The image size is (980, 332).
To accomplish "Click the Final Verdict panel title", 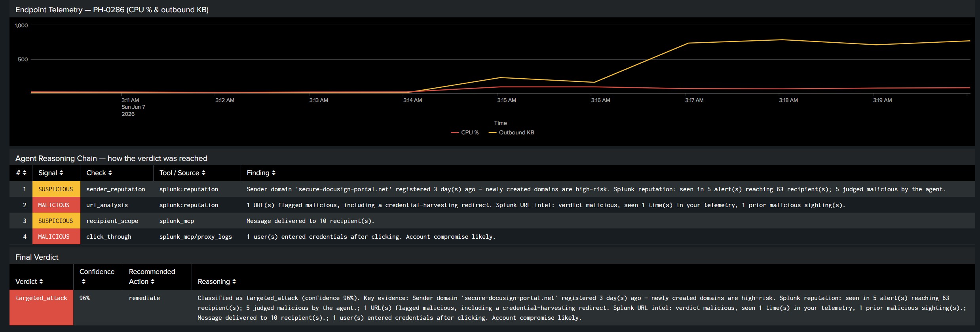I will pyautogui.click(x=37, y=257).
